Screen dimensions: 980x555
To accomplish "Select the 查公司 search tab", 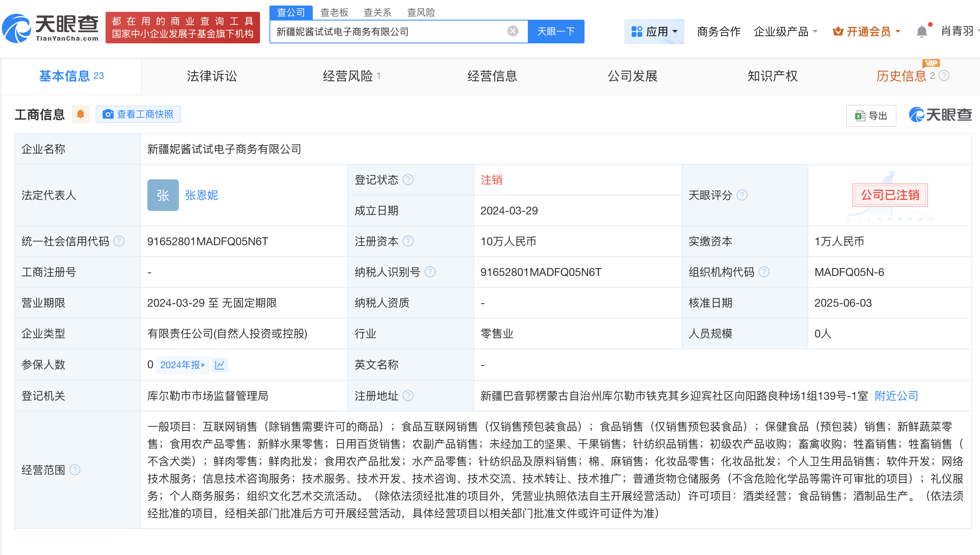I will (x=291, y=13).
